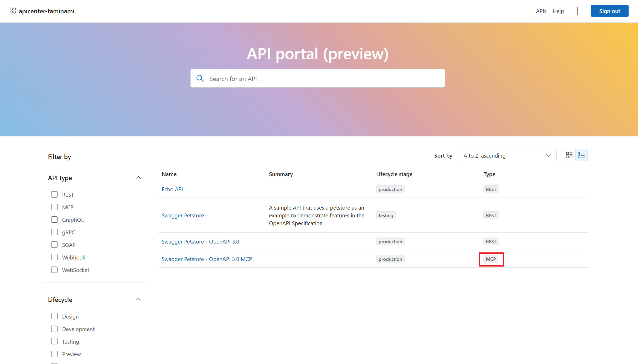Enable the Development lifecycle filter

(x=54, y=329)
